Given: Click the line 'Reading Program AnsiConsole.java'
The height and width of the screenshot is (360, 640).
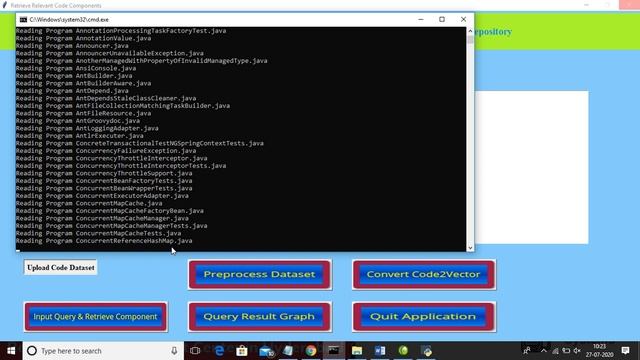Looking at the screenshot, I should pyautogui.click(x=76, y=68).
